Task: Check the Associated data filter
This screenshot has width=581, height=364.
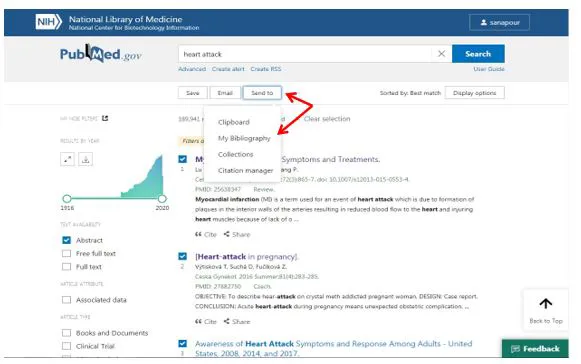Action: 66,300
